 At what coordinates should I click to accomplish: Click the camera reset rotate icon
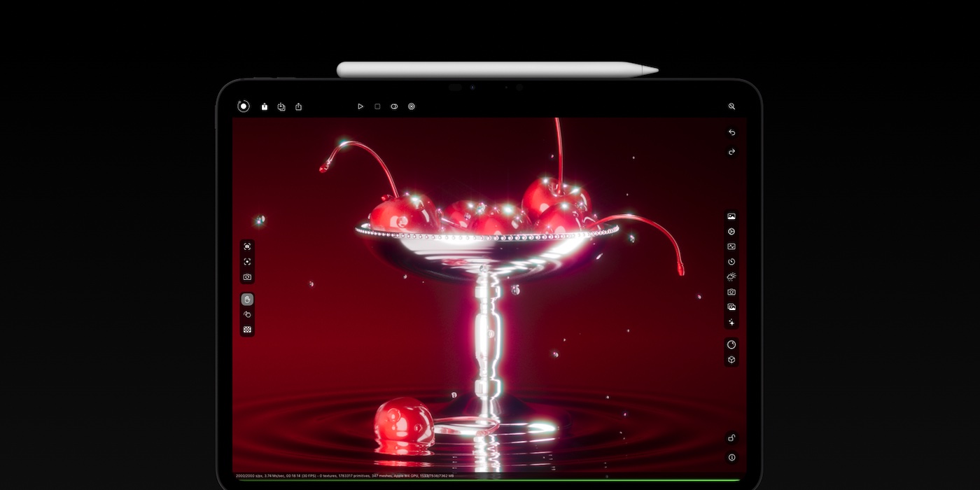[x=247, y=277]
